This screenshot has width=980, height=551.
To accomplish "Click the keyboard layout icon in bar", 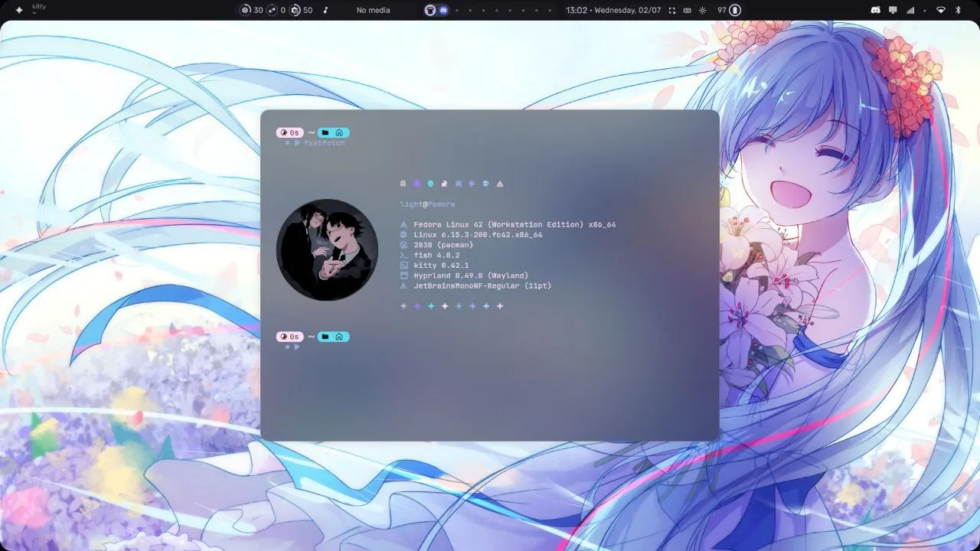I will click(x=687, y=10).
